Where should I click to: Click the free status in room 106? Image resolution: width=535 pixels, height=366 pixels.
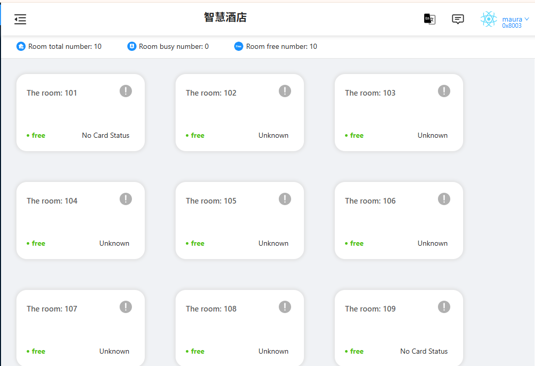tap(354, 243)
